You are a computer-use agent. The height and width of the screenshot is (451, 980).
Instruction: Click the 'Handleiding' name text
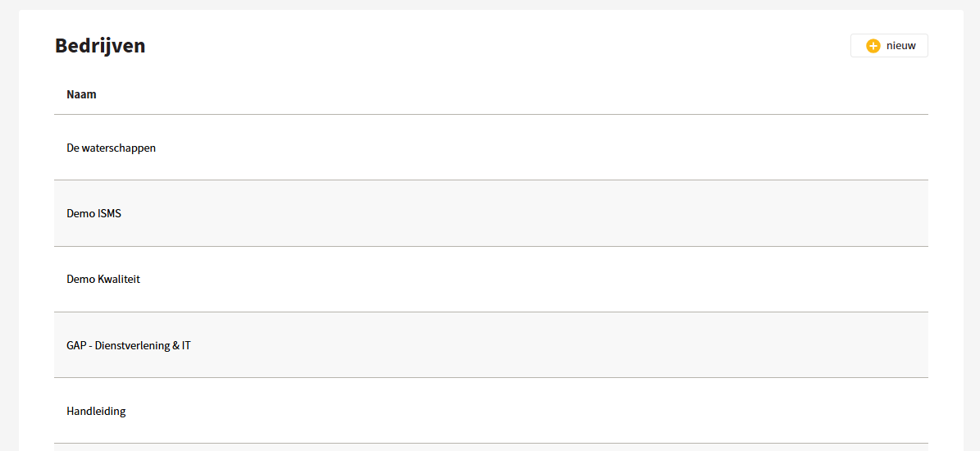click(x=96, y=411)
